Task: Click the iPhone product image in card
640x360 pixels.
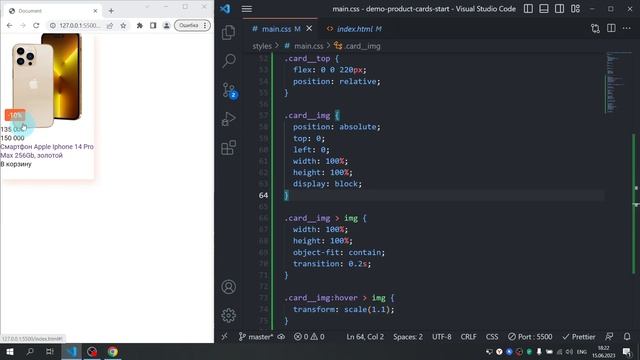Action: 47,80
